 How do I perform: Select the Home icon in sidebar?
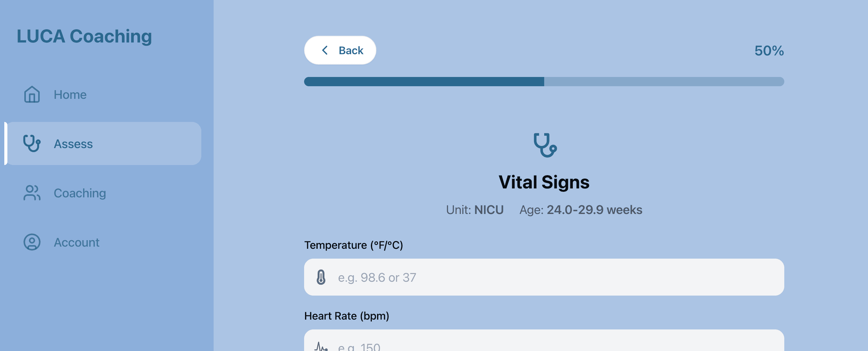pos(31,95)
